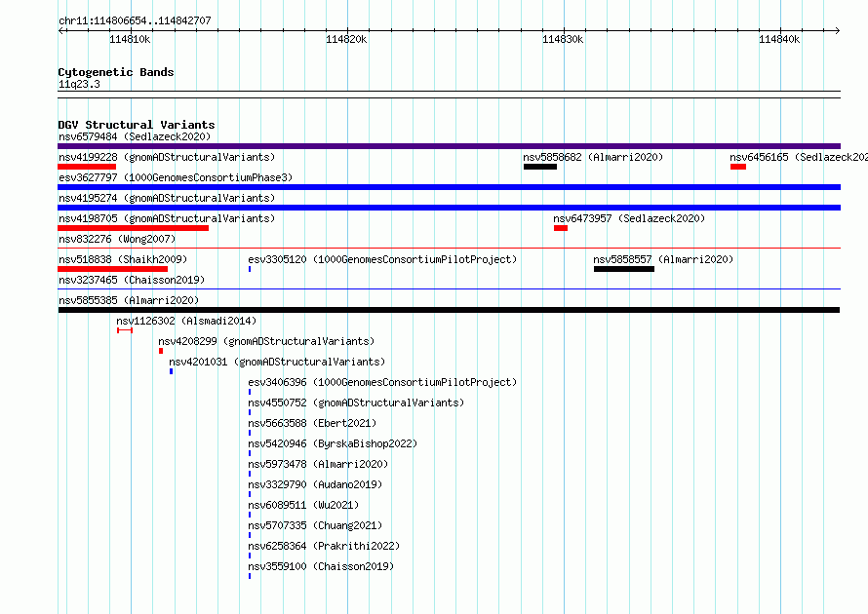Open esv3305120 1000GenomesConsortiumPilotProject label
This screenshot has height=614, width=868.
(x=382, y=259)
